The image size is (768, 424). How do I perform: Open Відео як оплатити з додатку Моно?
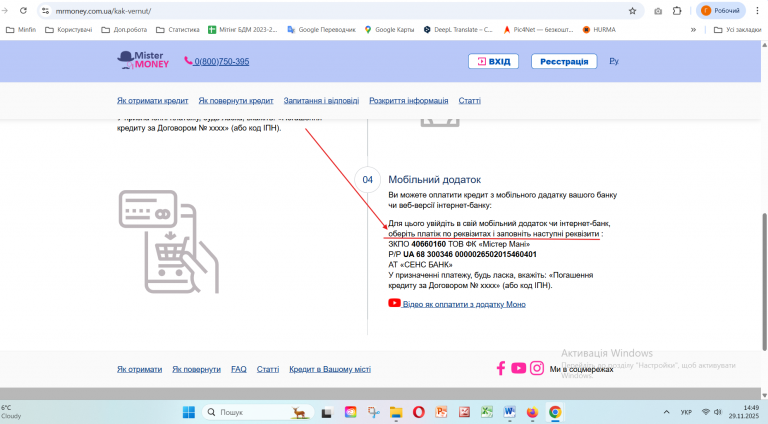click(464, 304)
